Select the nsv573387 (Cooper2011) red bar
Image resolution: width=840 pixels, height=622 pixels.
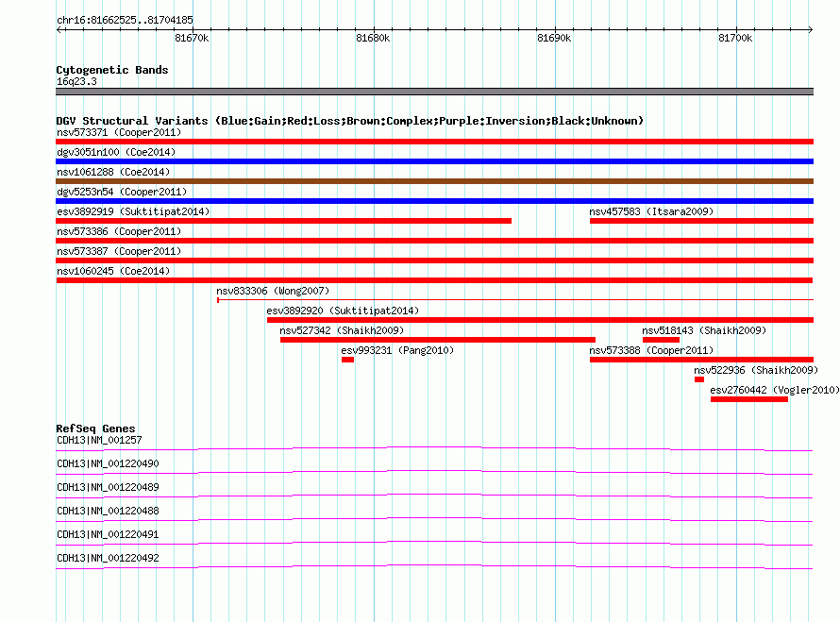[x=434, y=261]
